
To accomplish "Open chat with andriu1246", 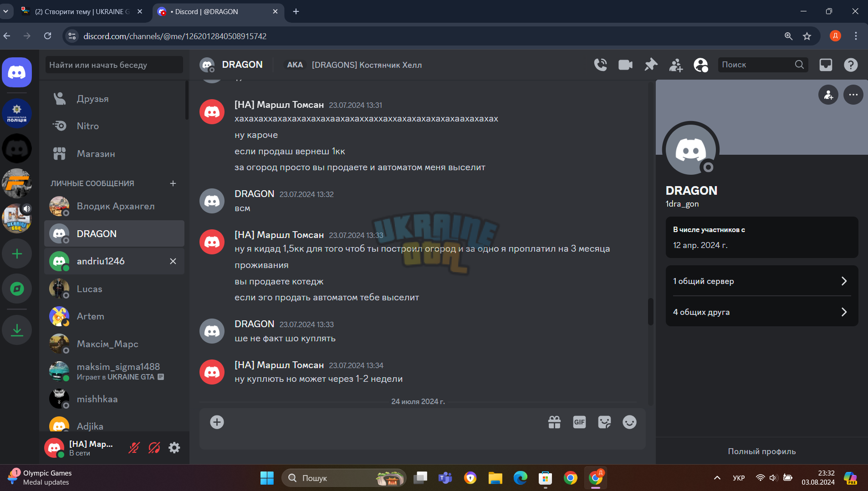I will [114, 261].
